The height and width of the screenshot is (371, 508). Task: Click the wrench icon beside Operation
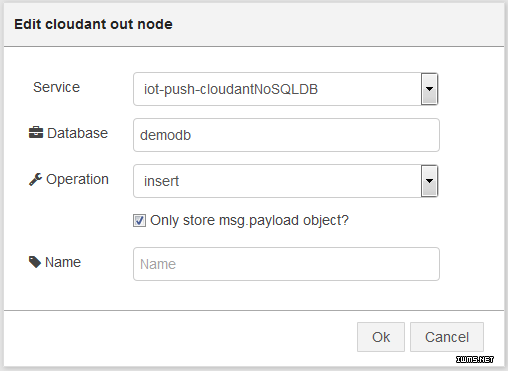point(35,179)
